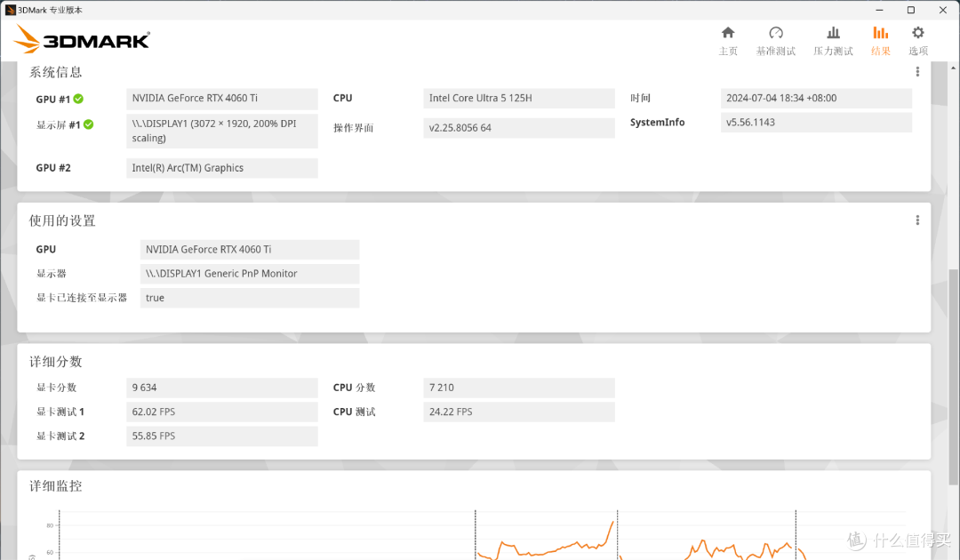Screen dimensions: 960x560
Task: Click the green check icon beside 显示屏 #1
Action: tap(89, 124)
